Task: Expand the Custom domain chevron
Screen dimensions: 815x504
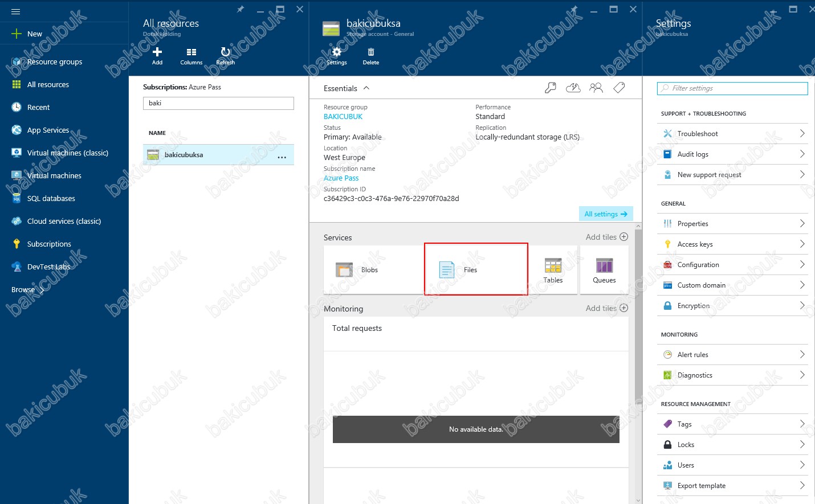Action: [x=802, y=285]
